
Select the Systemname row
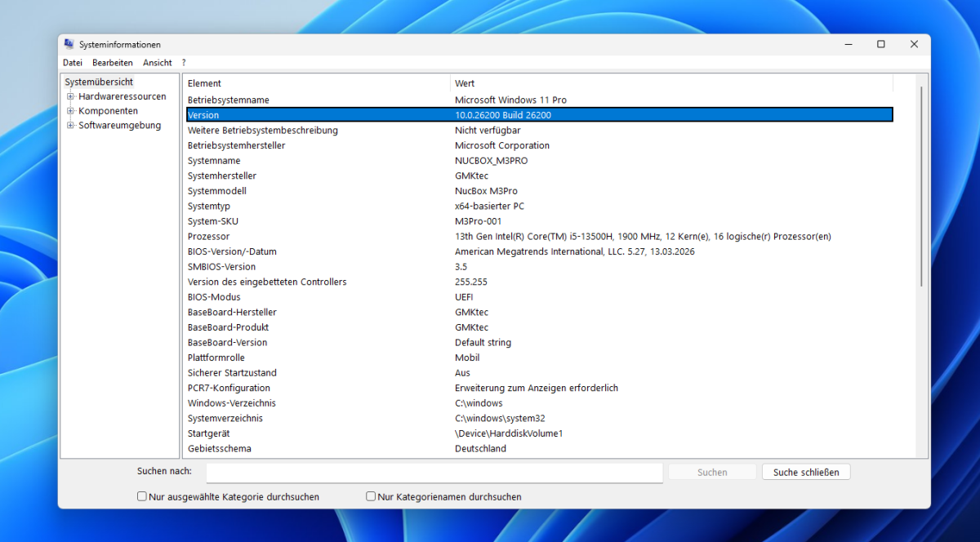[539, 161]
